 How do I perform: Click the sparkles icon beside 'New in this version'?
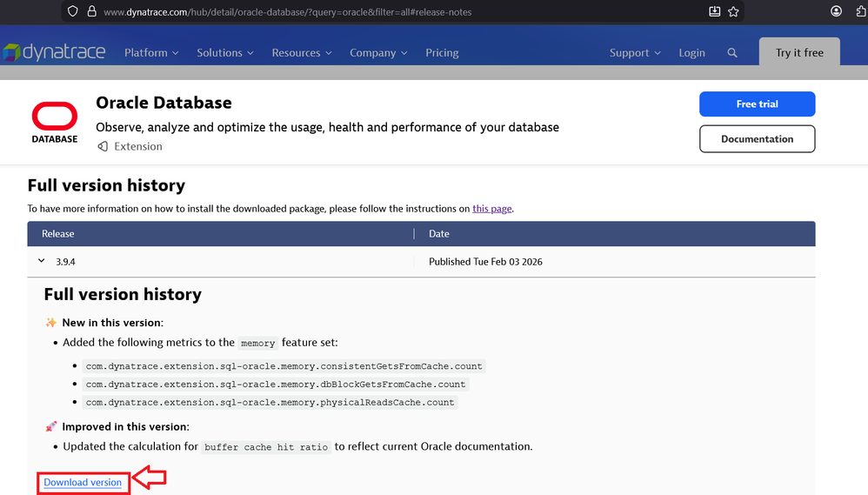[x=51, y=322]
